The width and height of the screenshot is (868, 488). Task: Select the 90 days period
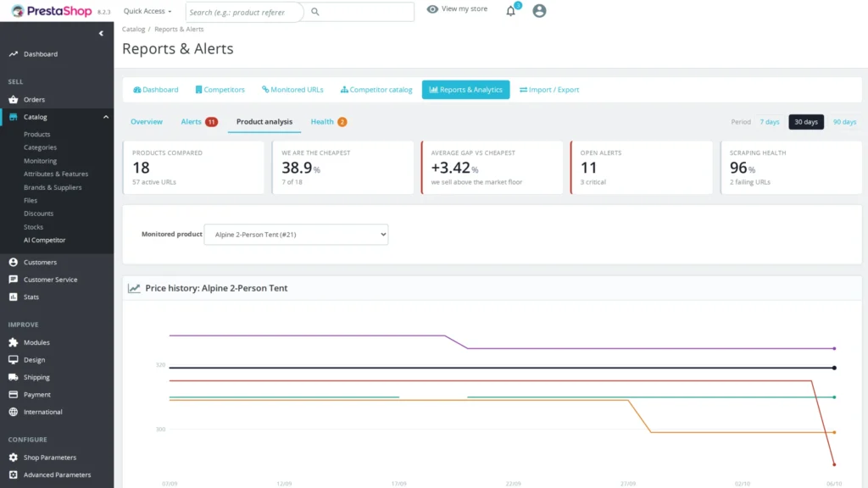click(844, 122)
